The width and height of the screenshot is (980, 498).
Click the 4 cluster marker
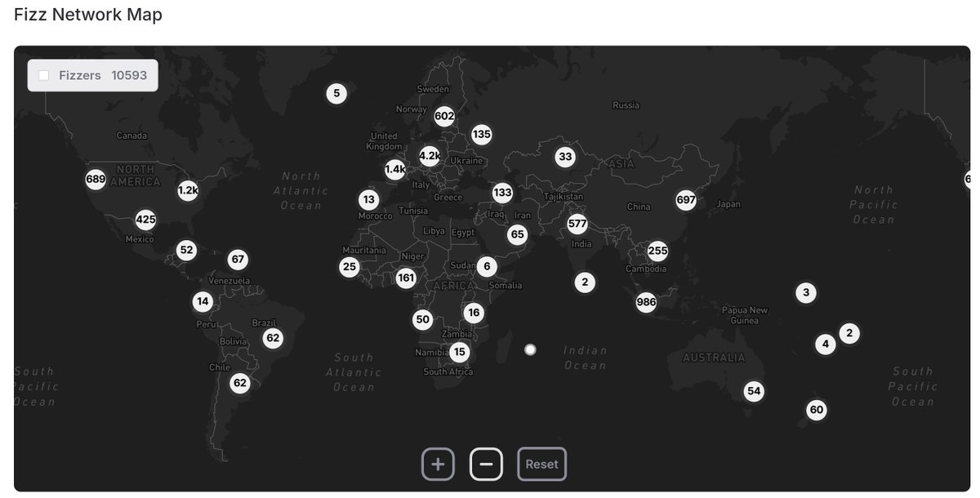pyautogui.click(x=826, y=344)
